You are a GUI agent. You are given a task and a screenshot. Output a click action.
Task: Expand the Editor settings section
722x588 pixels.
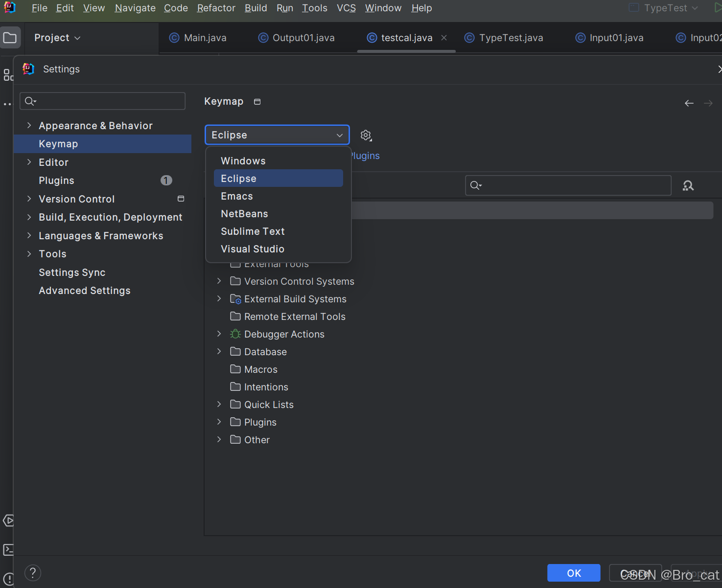click(29, 162)
